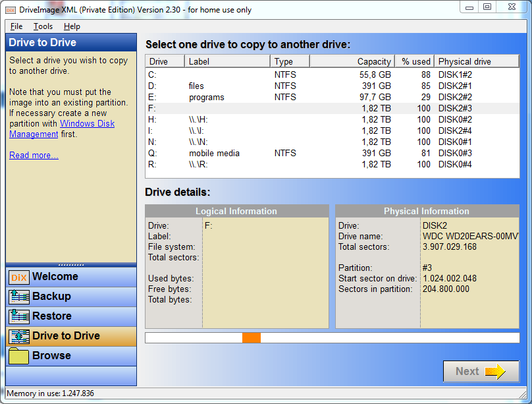Screen dimensions: 532x404
Task: Click the DISK0#3 physical drive cell
Action: (455, 153)
